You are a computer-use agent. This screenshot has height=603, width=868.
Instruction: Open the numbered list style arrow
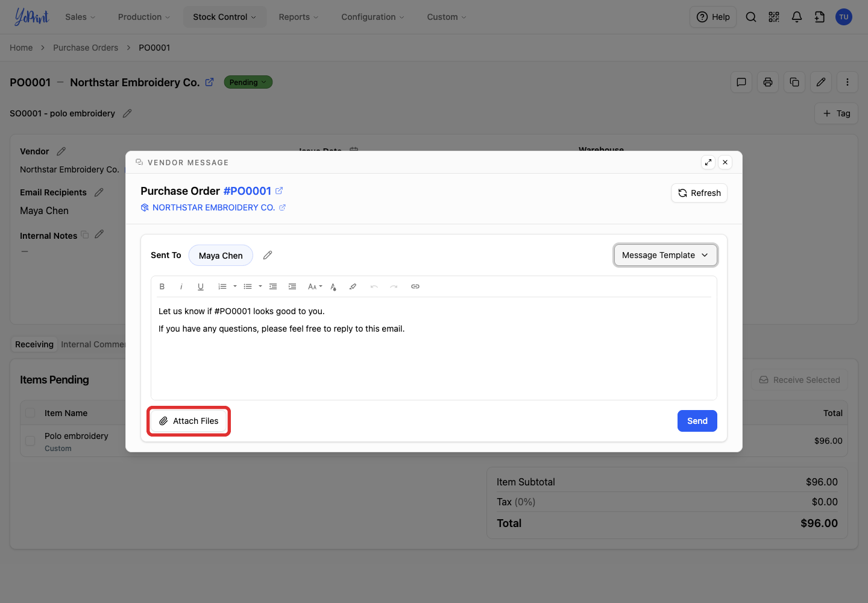click(235, 286)
